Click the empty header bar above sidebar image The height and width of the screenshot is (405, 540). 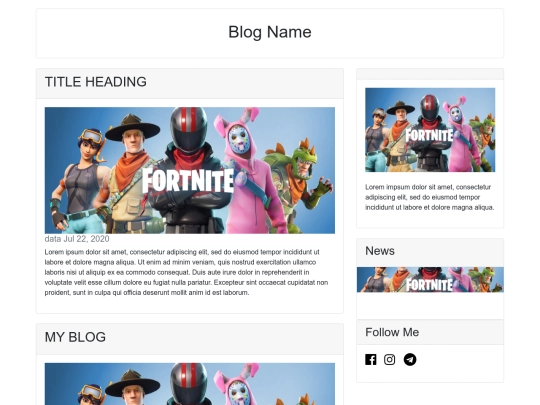click(430, 74)
